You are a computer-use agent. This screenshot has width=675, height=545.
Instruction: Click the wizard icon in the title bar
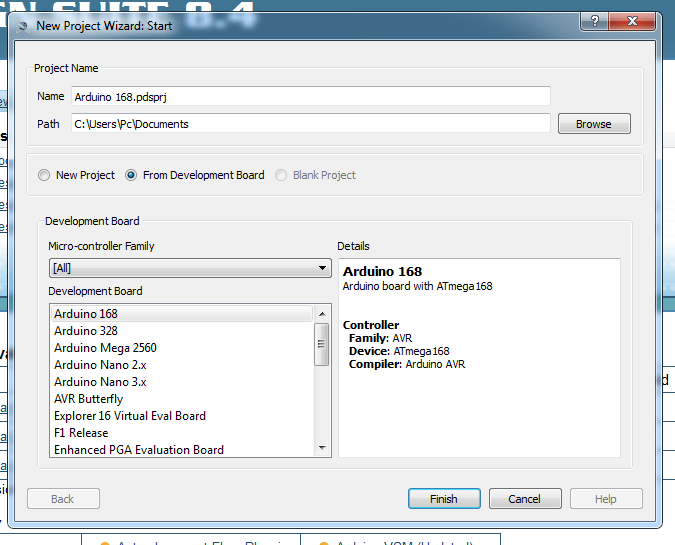coord(22,26)
